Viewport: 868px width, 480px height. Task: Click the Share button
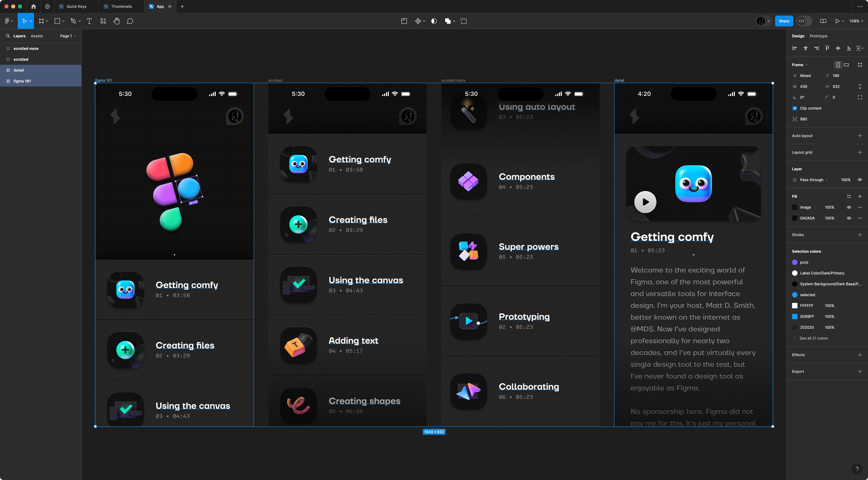(x=784, y=21)
